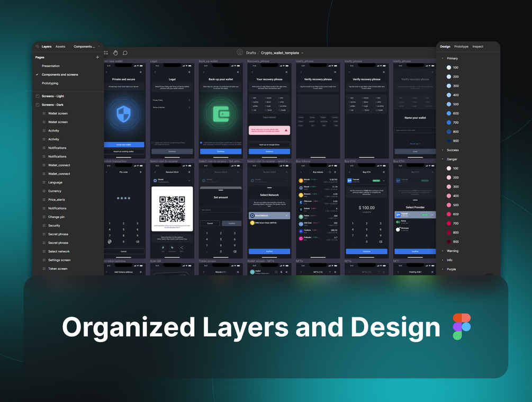Image resolution: width=532 pixels, height=402 pixels.
Task: Click Create new wallet button
Action: click(124, 145)
